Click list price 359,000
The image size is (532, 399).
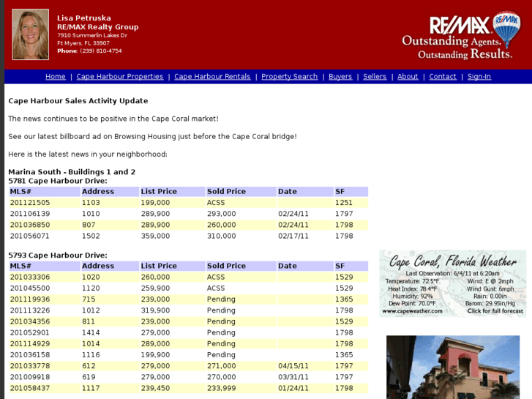click(x=155, y=236)
